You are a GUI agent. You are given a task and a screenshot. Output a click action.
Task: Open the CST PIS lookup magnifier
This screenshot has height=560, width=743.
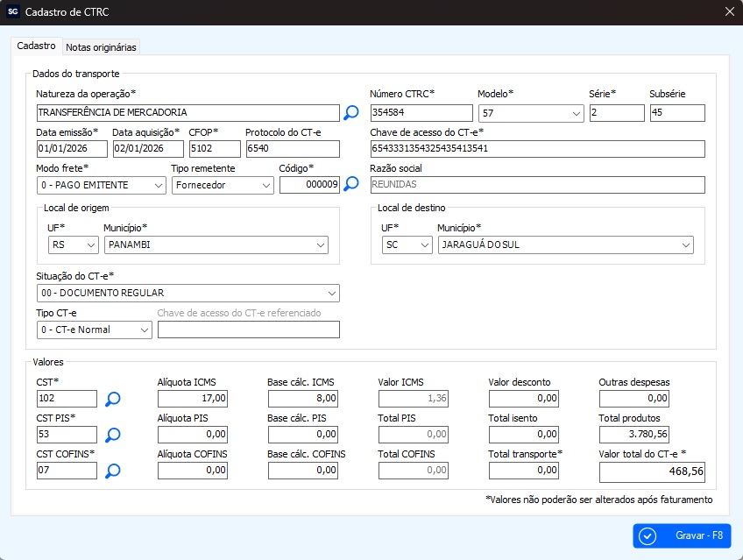tap(113, 435)
